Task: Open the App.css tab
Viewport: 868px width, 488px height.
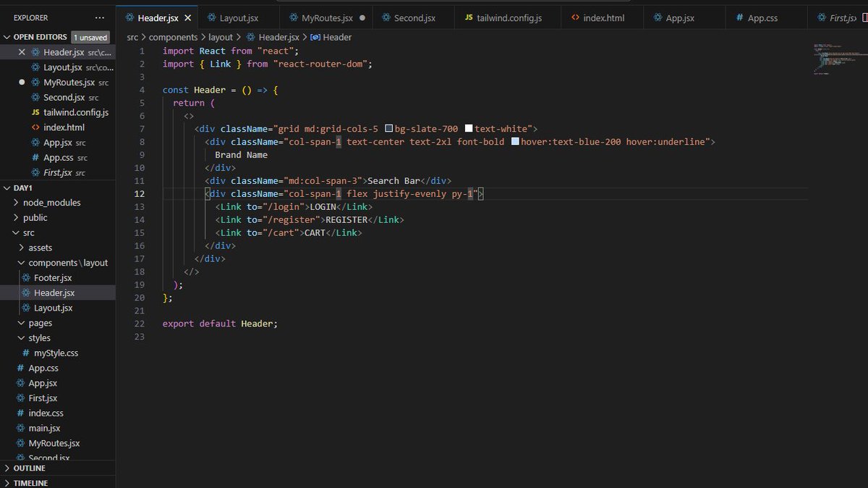Action: click(x=767, y=17)
